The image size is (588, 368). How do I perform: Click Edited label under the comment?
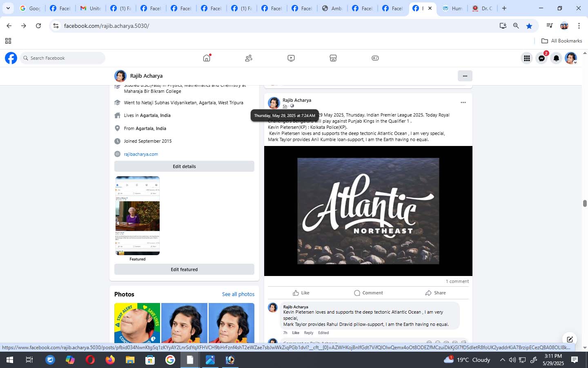click(x=323, y=333)
